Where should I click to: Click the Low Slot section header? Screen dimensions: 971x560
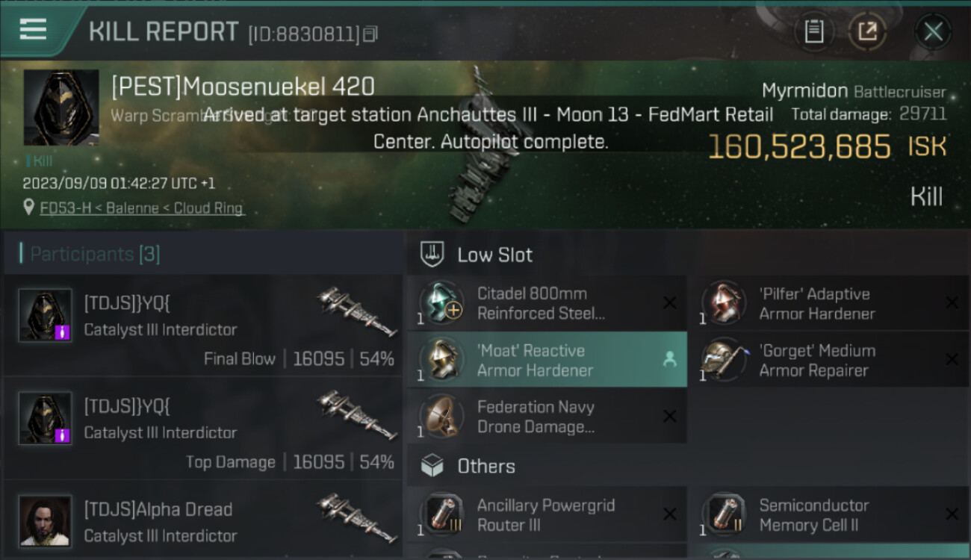coord(494,255)
